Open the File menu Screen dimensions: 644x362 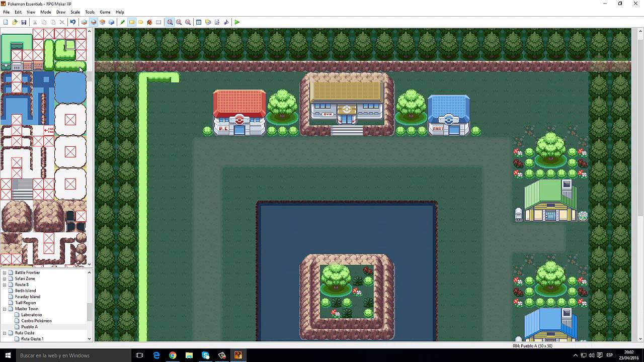[x=7, y=12]
